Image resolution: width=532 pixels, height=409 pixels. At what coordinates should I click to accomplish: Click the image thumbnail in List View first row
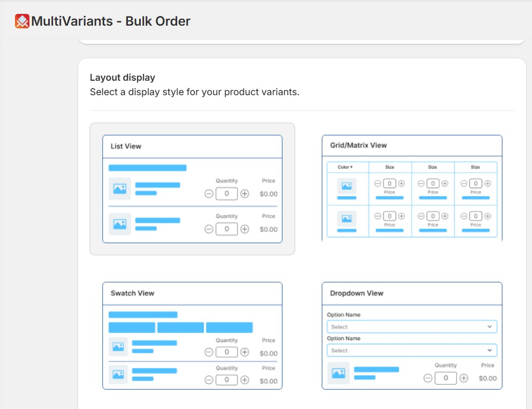point(119,188)
